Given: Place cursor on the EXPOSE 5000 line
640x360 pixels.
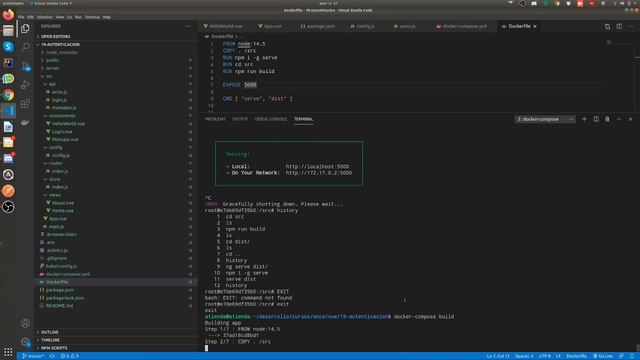Looking at the screenshot, I should [x=240, y=85].
